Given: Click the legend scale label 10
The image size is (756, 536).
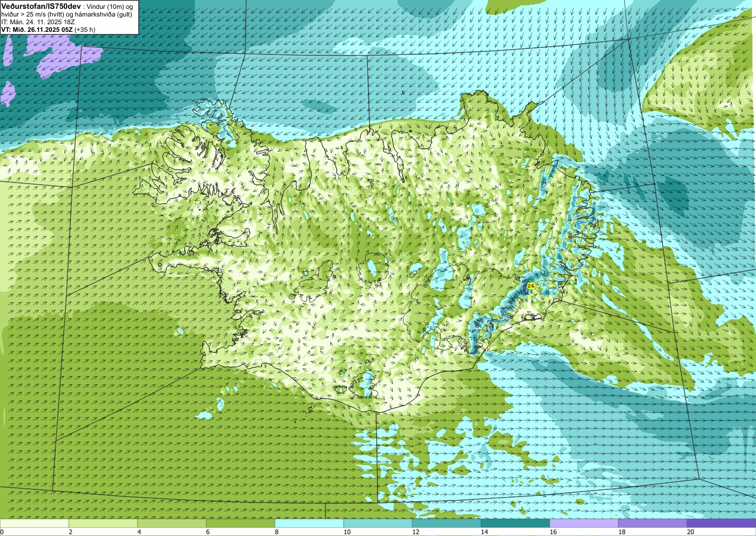Looking at the screenshot, I should coord(347,532).
